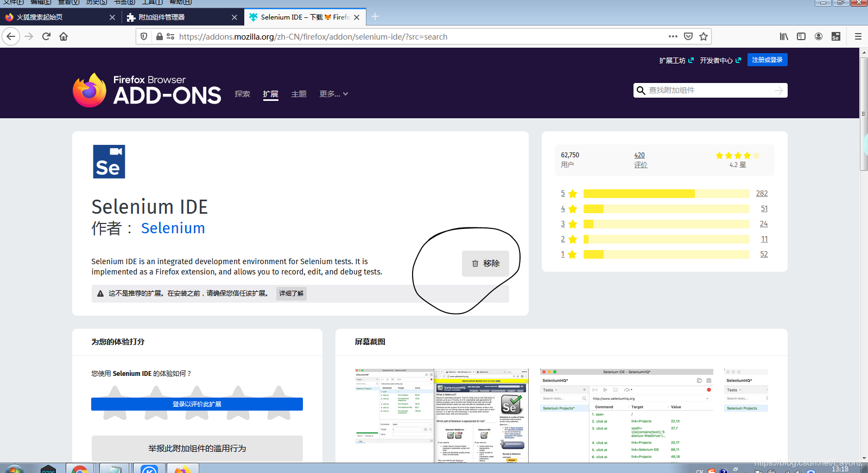Viewport: 868px width, 473px height.
Task: Open a new tab with plus
Action: click(x=375, y=17)
